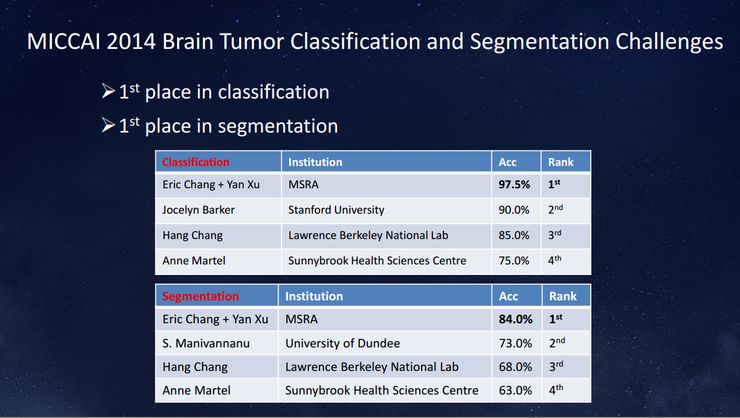
Task: Select the bullet "1st place in segmentation"
Action: pyautogui.click(x=220, y=126)
